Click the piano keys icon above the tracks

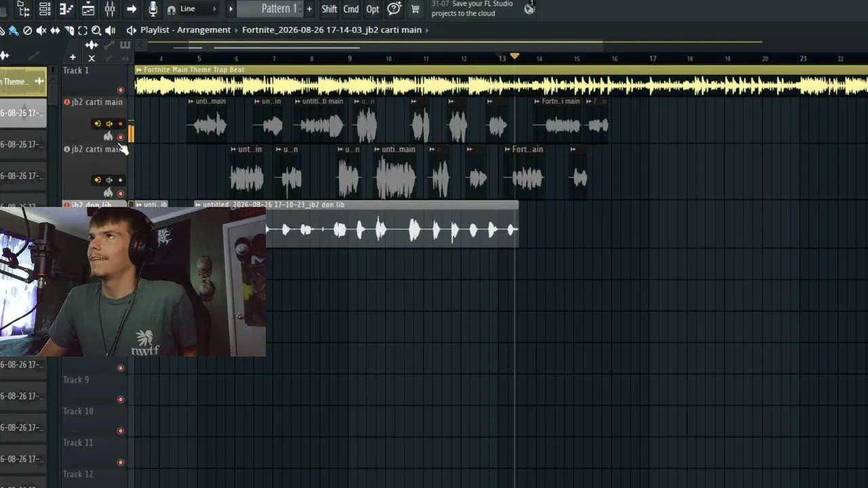(125, 45)
